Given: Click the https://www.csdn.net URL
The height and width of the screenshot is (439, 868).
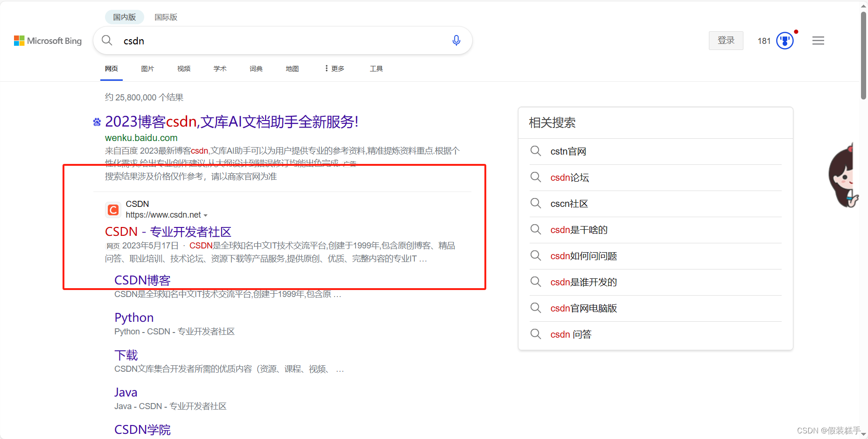Looking at the screenshot, I should 163,215.
